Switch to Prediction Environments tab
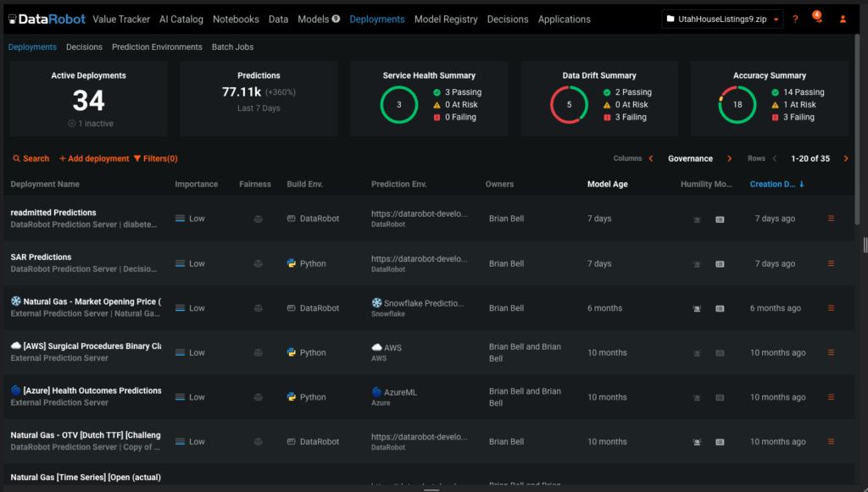868x492 pixels. [x=157, y=47]
